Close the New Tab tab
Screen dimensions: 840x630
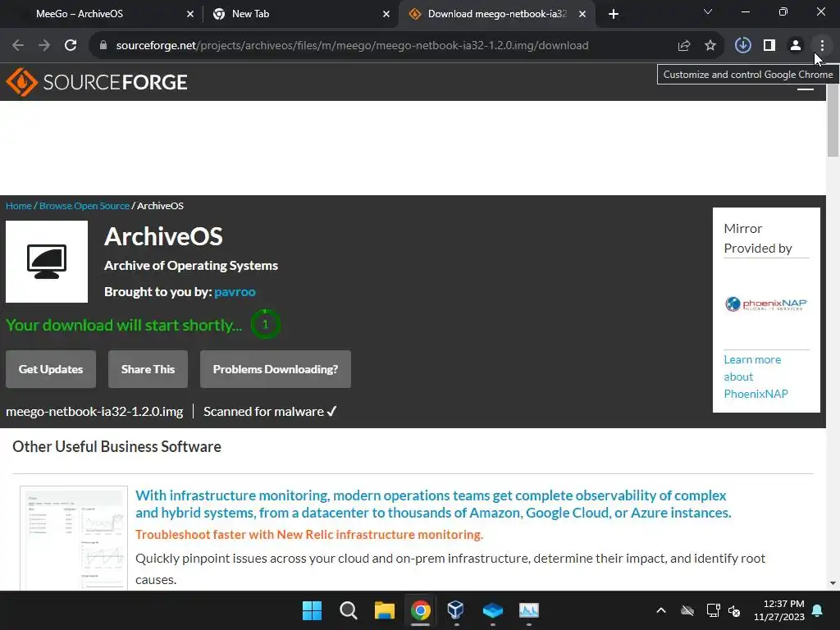pyautogui.click(x=386, y=15)
